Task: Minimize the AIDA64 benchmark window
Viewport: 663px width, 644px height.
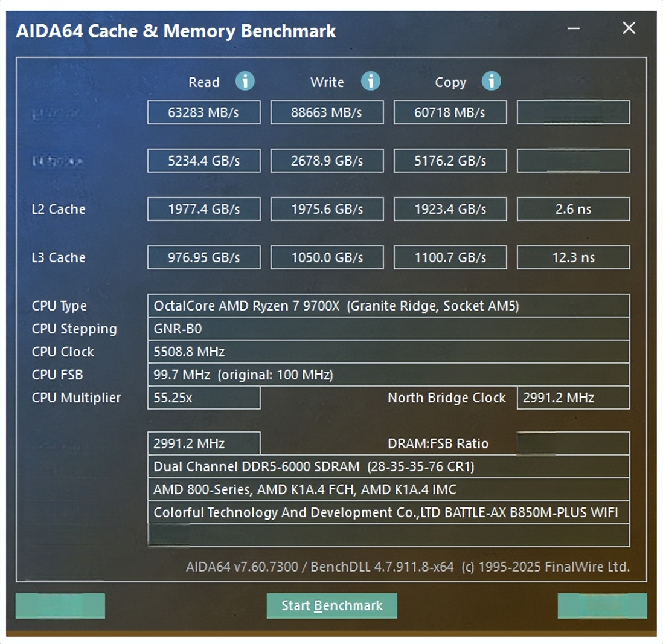Action: click(x=574, y=28)
